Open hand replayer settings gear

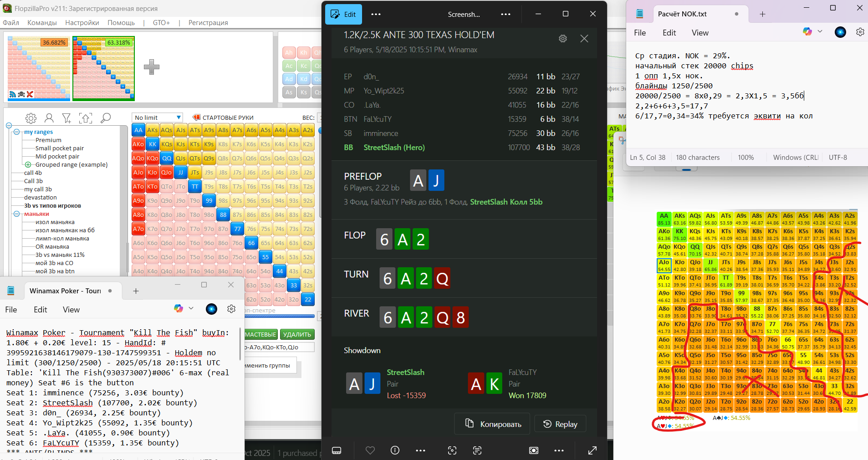pyautogui.click(x=563, y=39)
